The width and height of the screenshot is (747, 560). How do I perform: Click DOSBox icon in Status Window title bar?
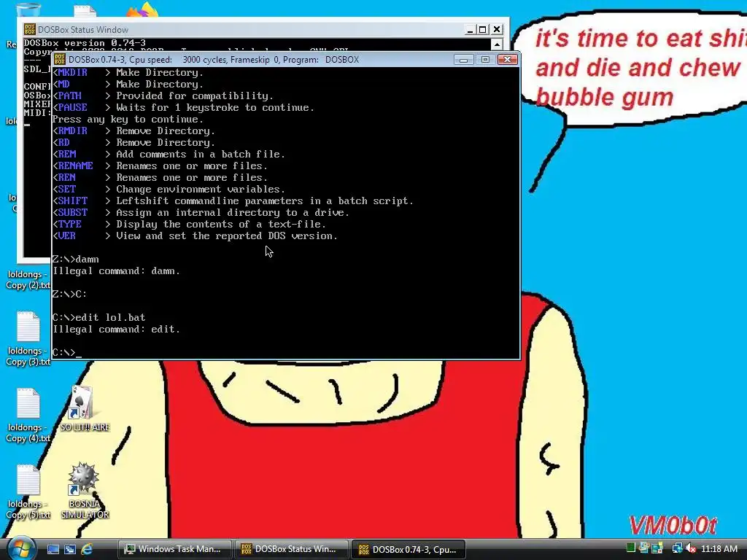tap(29, 29)
